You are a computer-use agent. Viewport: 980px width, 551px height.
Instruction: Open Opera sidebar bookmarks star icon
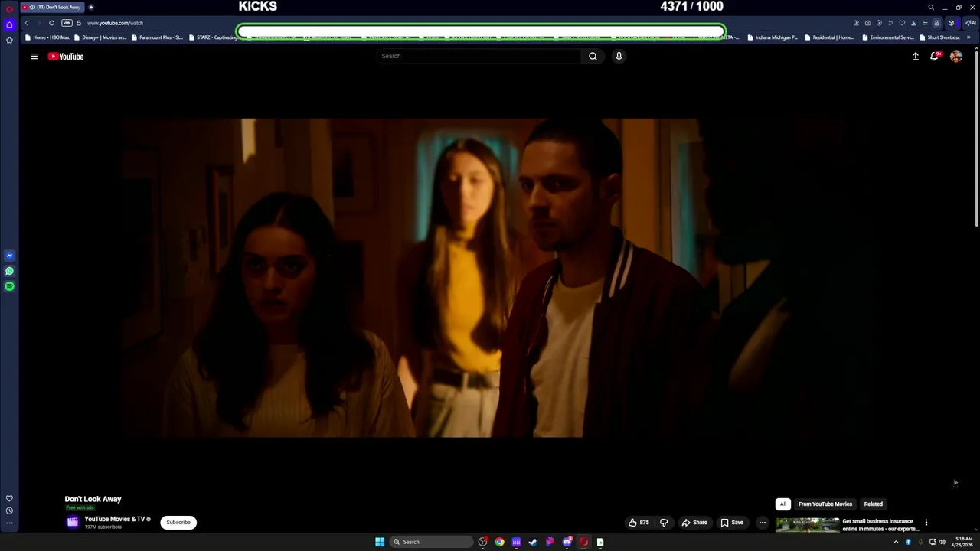(x=9, y=40)
